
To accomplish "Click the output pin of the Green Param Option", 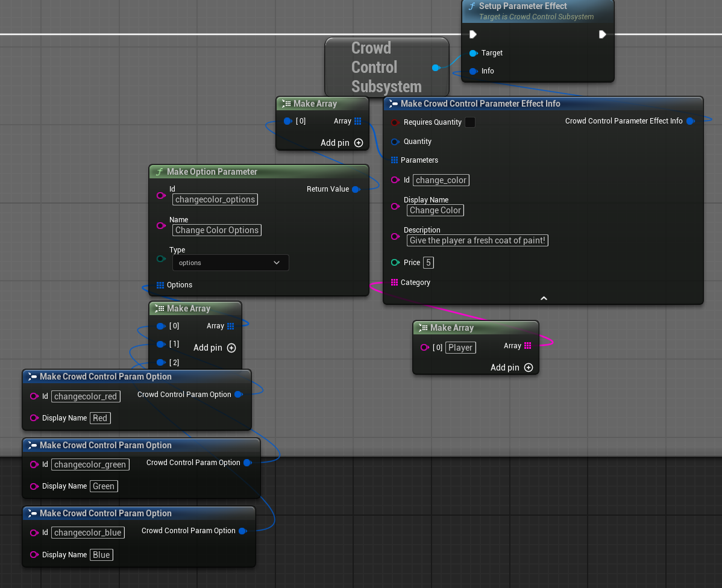I will point(247,463).
